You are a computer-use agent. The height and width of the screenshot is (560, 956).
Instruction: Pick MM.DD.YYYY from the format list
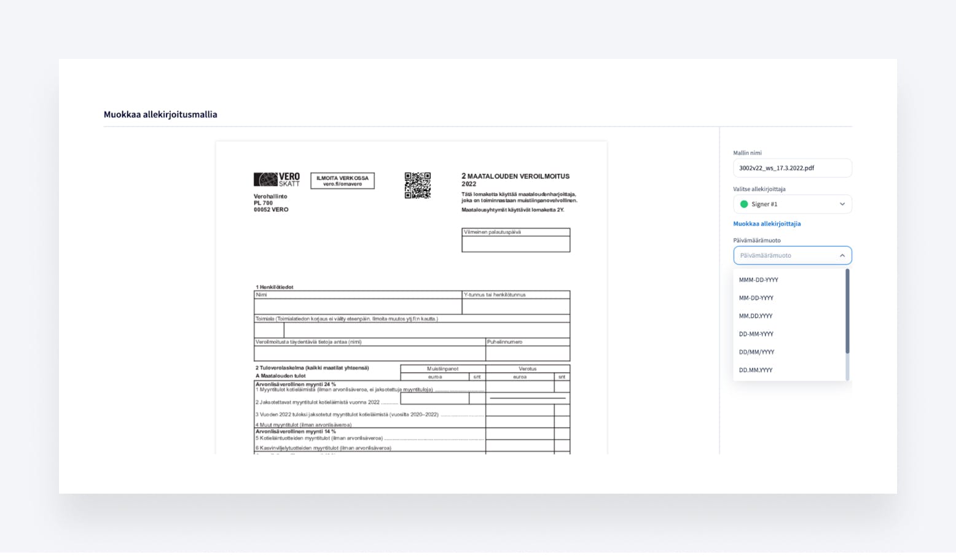[755, 316]
